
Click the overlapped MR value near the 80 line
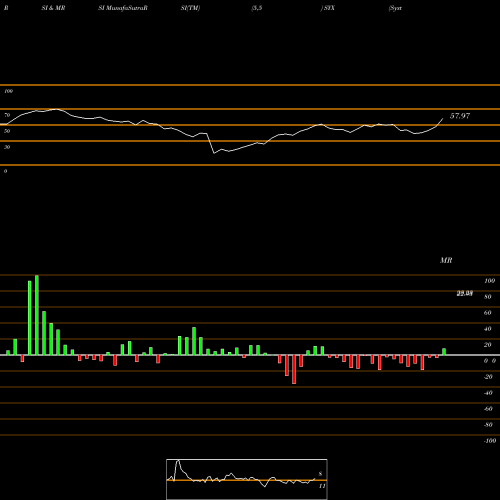pos(465,293)
